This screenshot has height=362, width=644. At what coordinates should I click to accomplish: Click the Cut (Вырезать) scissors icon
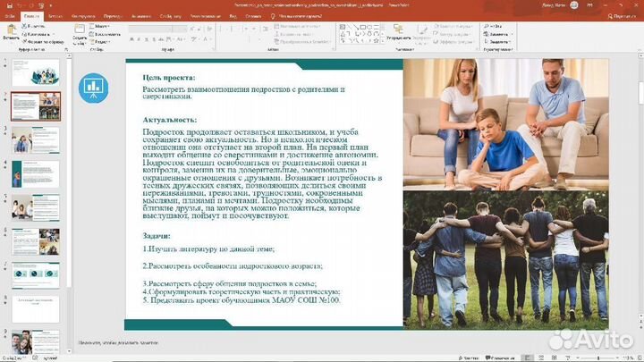[x=33, y=26]
